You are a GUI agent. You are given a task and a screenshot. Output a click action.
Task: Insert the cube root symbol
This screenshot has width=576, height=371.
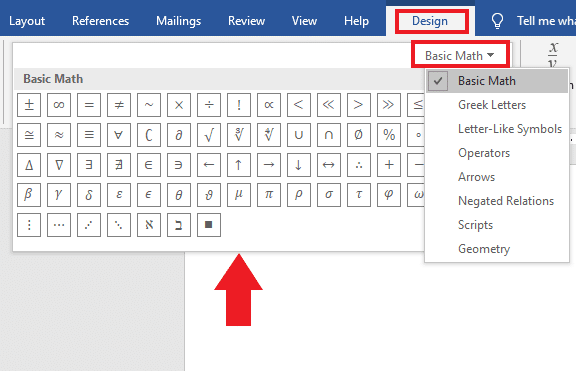(x=239, y=135)
